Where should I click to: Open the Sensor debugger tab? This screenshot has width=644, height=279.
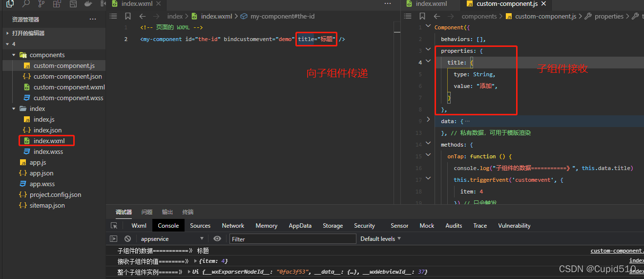click(399, 226)
